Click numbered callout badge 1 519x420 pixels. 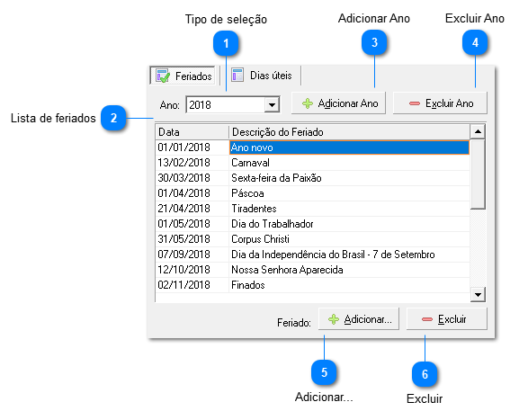tap(226, 43)
